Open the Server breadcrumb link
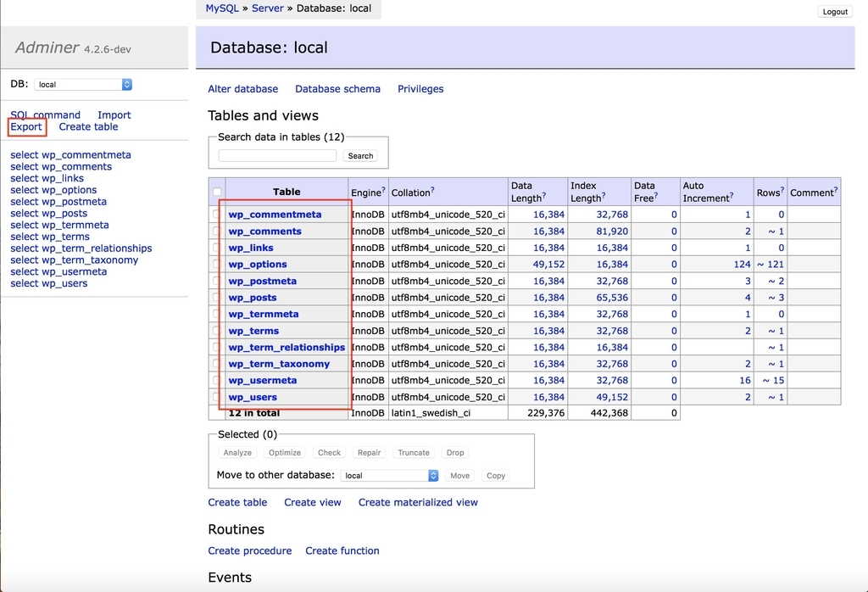The image size is (868, 592). click(x=267, y=8)
